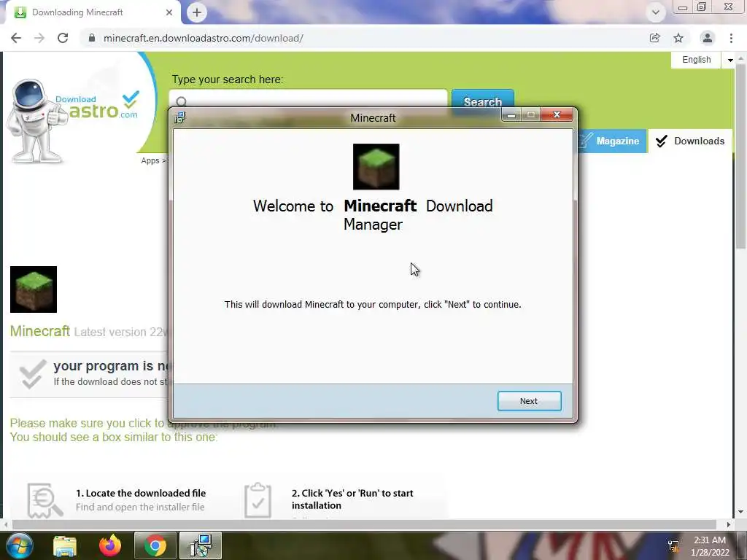This screenshot has height=560, width=747.
Task: Click the English language selector
Action: point(697,60)
